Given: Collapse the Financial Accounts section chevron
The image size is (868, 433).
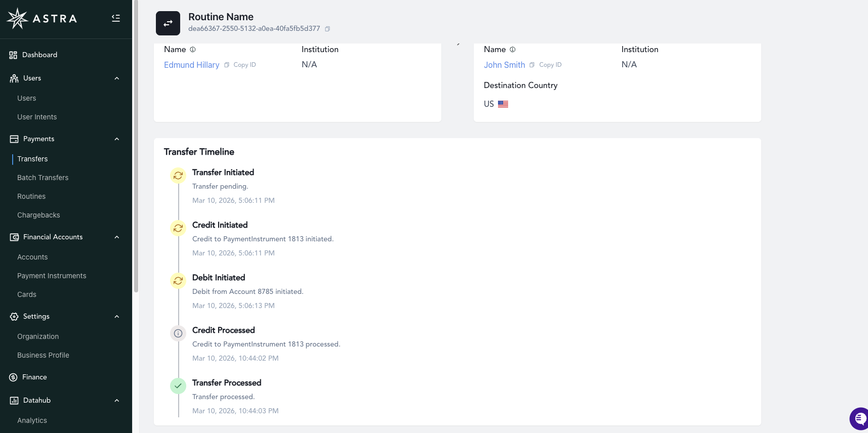Looking at the screenshot, I should pyautogui.click(x=117, y=237).
